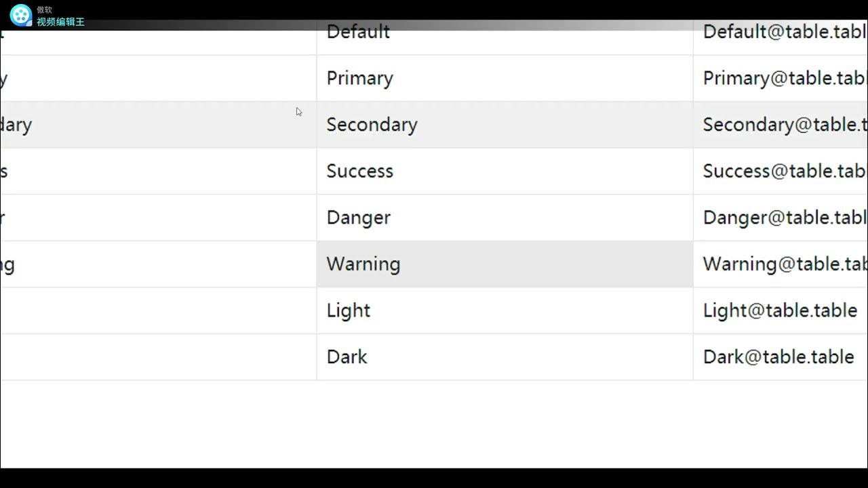Click the highlighted Warning cell
Viewport: 868px width, 488px height.
[x=505, y=264]
